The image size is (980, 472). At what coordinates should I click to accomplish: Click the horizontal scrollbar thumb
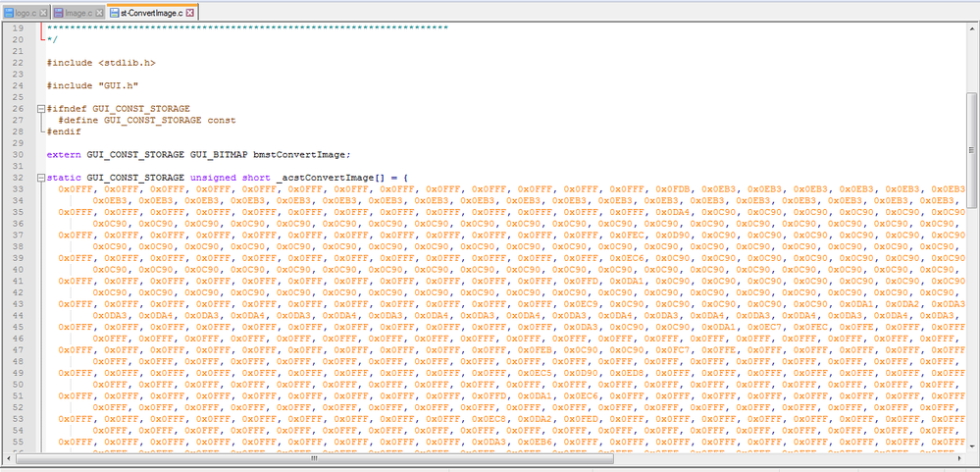[314, 458]
